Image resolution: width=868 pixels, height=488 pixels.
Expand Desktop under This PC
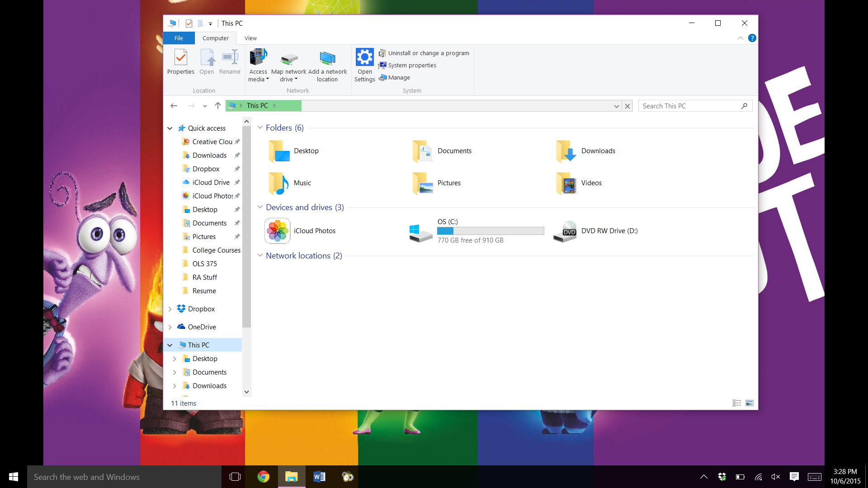coord(175,359)
